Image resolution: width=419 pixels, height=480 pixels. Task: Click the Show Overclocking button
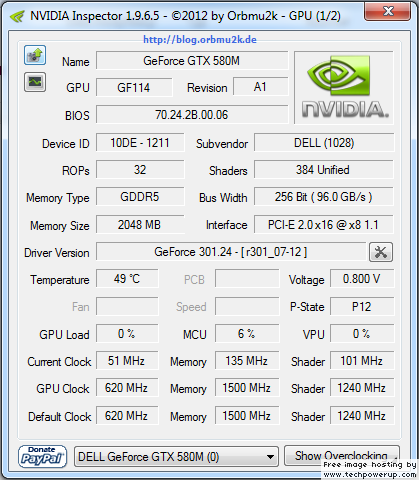pyautogui.click(x=342, y=456)
